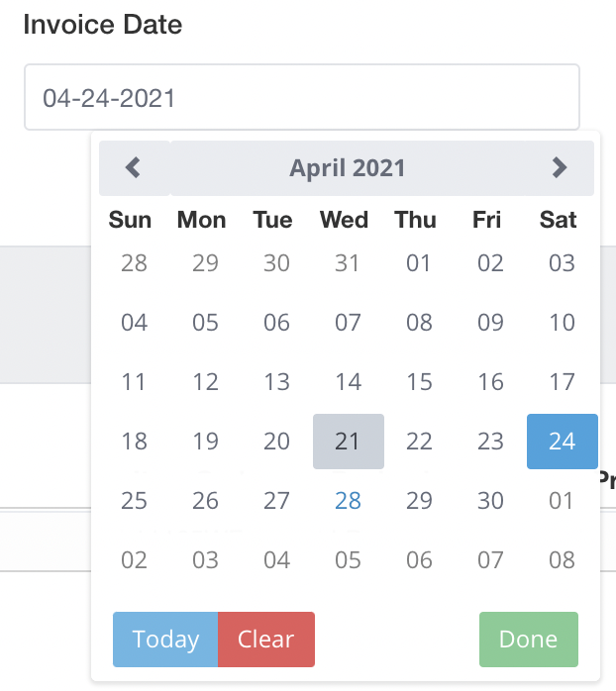This screenshot has height=691, width=616.
Task: Pick March 31 from previous month
Action: (x=348, y=263)
